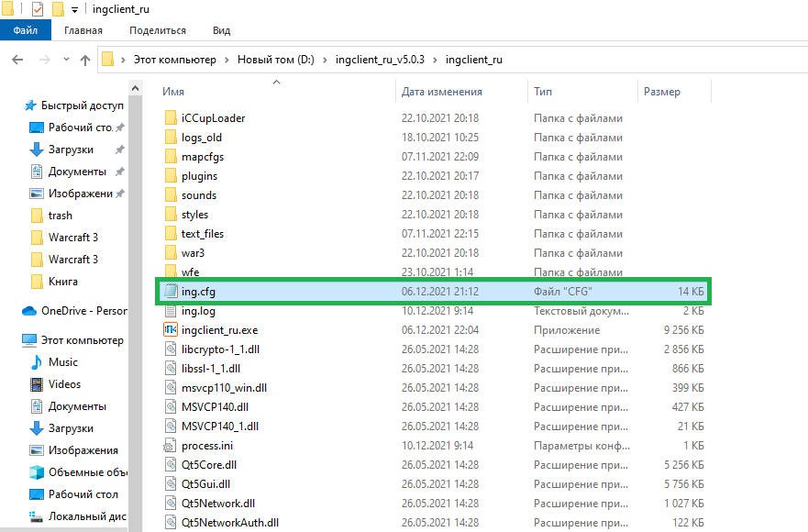Click the Music icon under This PC

[x=37, y=362]
